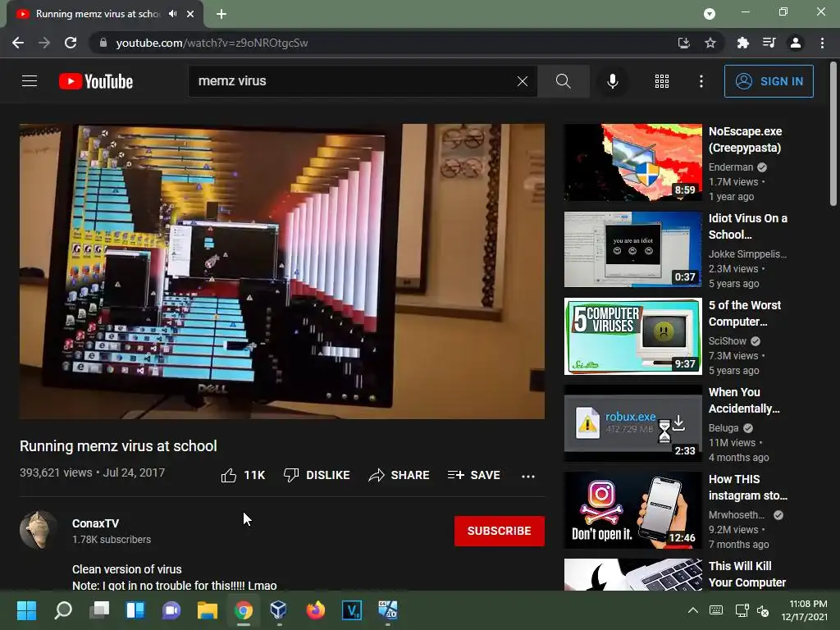
Task: Start voice search with the microphone
Action: click(x=612, y=81)
